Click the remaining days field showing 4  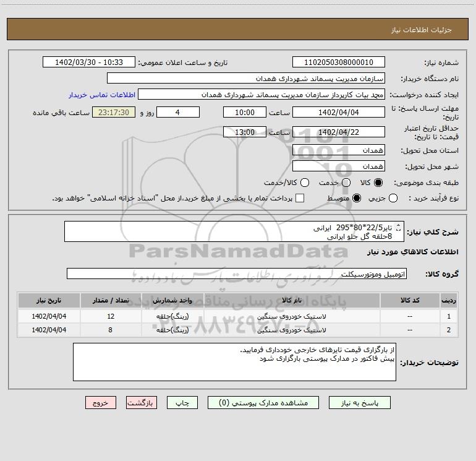pyautogui.click(x=178, y=112)
